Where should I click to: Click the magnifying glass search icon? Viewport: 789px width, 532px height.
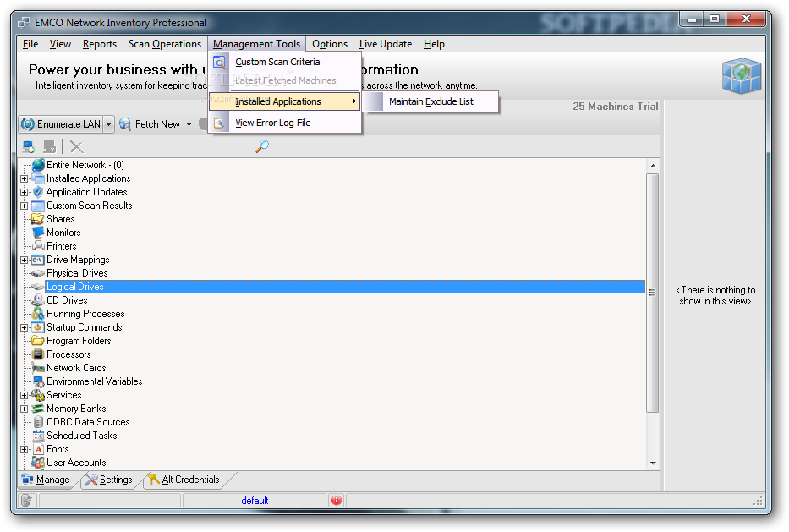262,146
